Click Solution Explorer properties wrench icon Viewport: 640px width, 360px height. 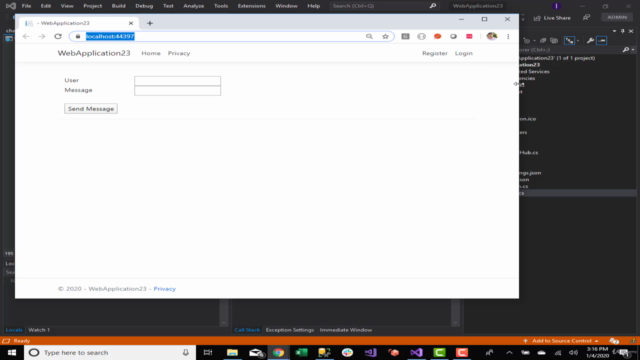pyautogui.click(x=590, y=40)
